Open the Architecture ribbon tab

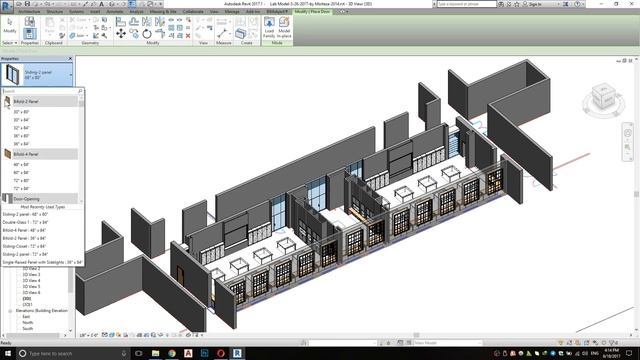29,11
